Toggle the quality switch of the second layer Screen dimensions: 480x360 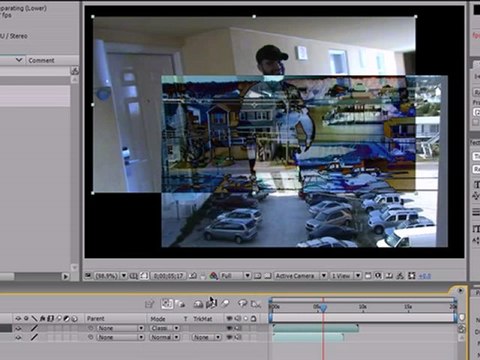tap(34, 337)
